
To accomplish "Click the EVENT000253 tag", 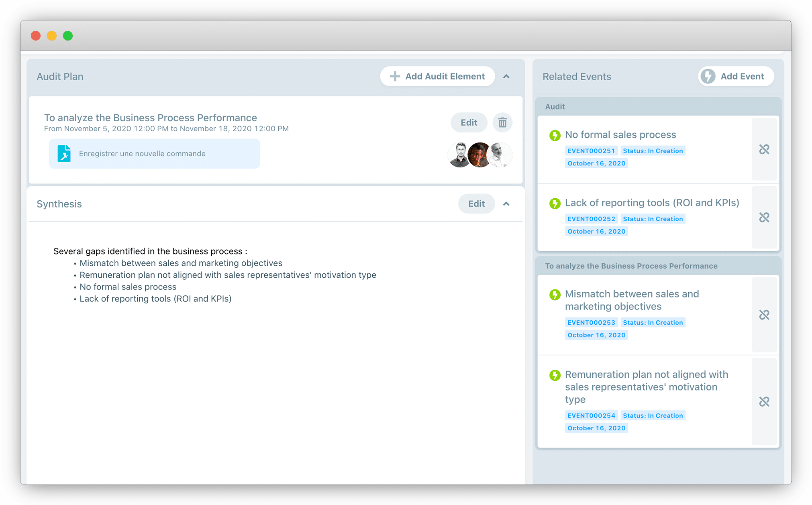I will click(591, 322).
